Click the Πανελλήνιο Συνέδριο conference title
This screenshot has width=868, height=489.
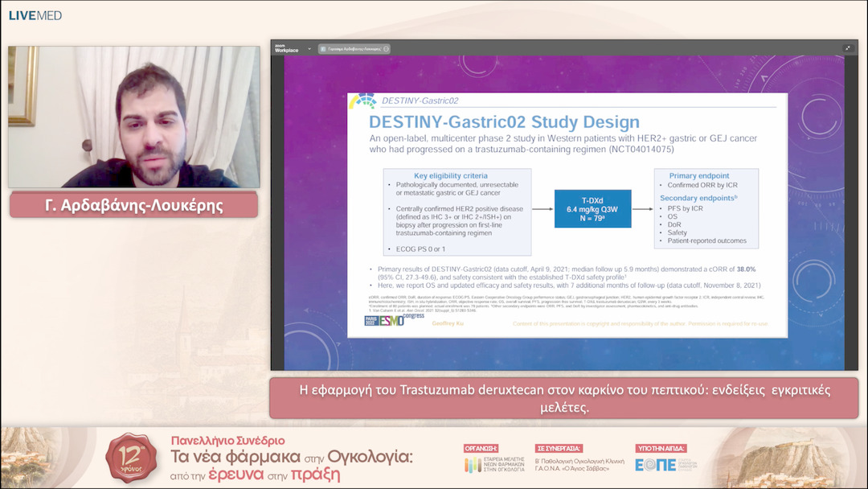[x=227, y=441]
